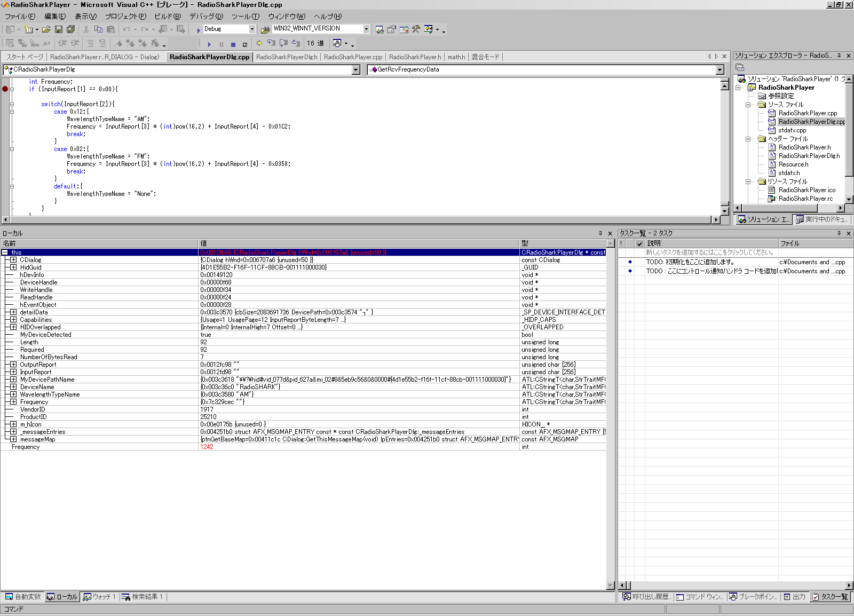This screenshot has width=854, height=616.
Task: Click the code editor vertical scrollbar down arrow
Action: pyautogui.click(x=724, y=211)
